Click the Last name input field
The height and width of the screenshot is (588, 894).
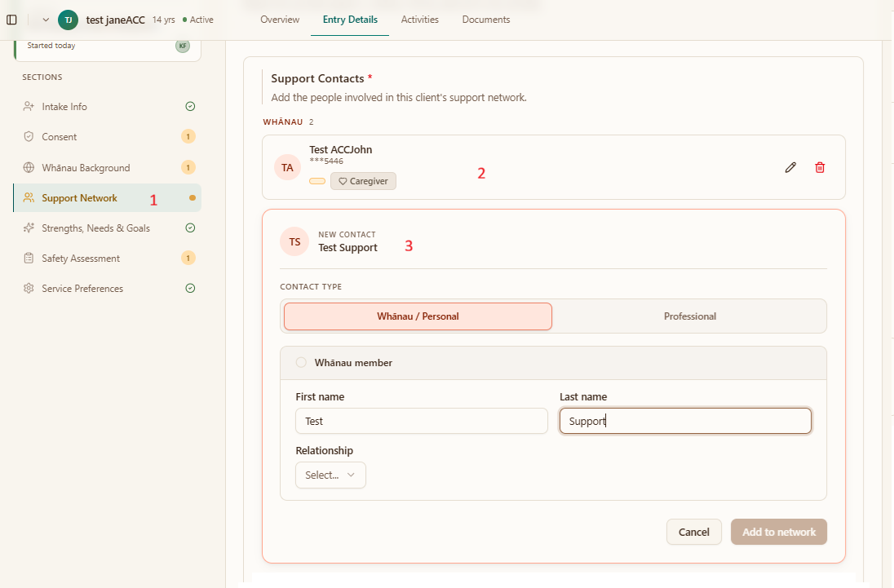click(x=685, y=421)
